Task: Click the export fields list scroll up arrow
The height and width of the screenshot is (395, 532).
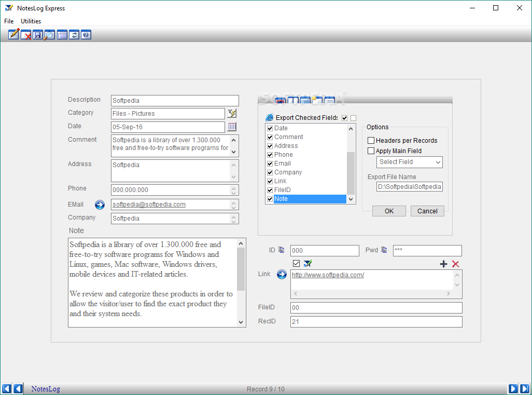Action: [x=351, y=129]
